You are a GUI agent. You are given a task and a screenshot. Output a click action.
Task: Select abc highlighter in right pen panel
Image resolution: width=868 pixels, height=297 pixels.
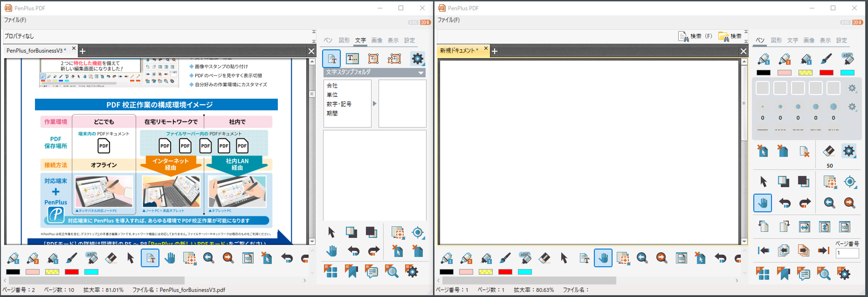click(848, 58)
